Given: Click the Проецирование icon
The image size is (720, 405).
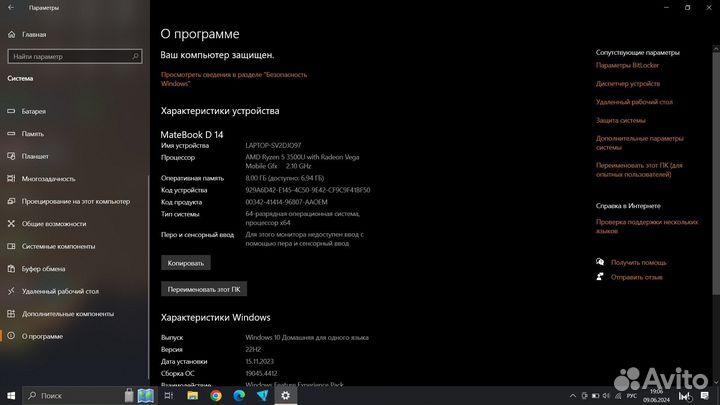Looking at the screenshot, I should click(11, 201).
